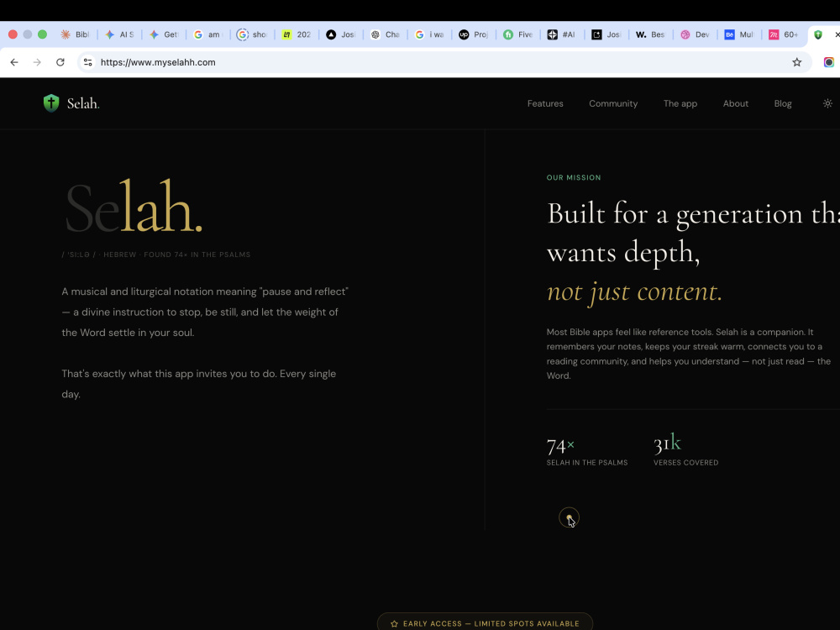Open the 'Dev' Dribbble tab
The height and width of the screenshot is (630, 840).
click(696, 34)
